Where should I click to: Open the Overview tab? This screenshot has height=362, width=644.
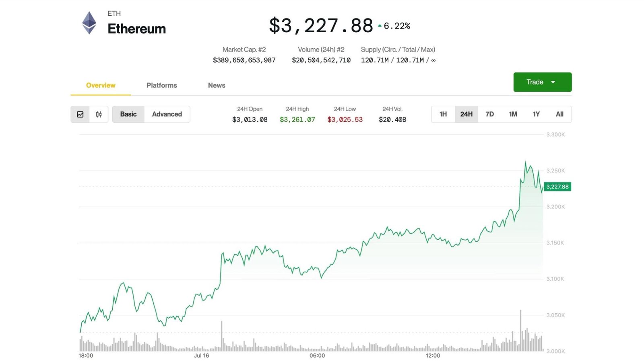pos(101,85)
